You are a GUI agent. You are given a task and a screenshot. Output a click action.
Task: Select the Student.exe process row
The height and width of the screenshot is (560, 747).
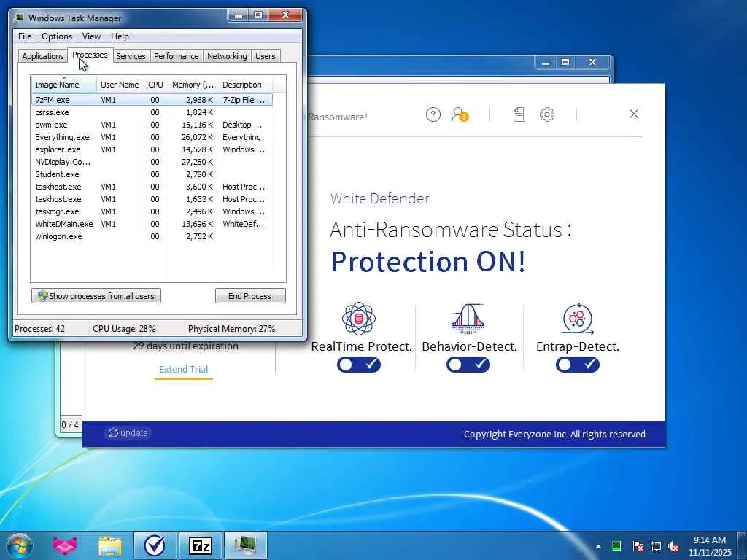[x=152, y=174]
